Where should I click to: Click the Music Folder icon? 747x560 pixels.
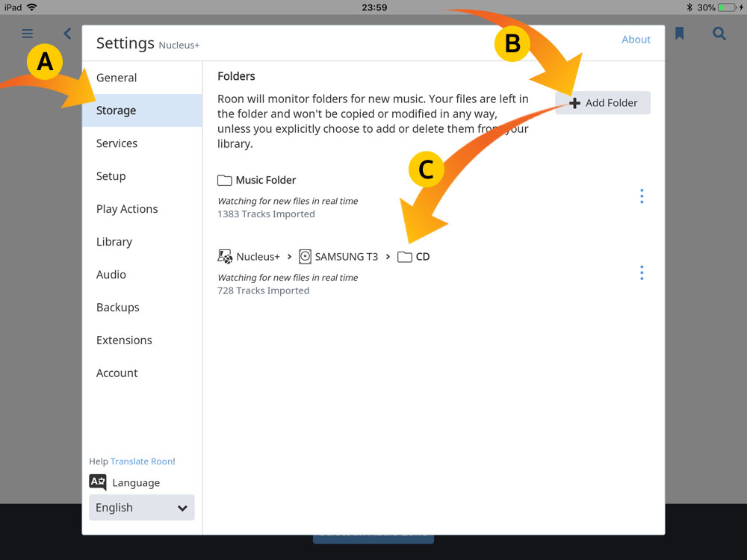(x=224, y=181)
